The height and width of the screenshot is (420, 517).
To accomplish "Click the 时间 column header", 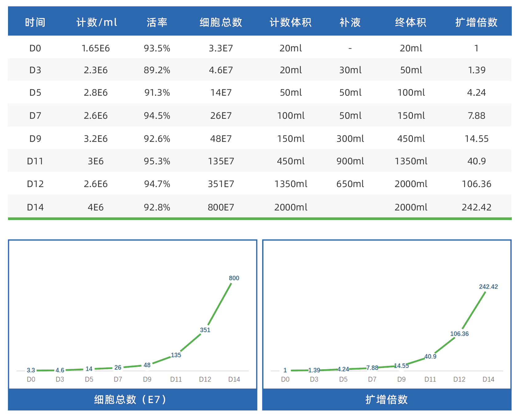I will [x=35, y=22].
